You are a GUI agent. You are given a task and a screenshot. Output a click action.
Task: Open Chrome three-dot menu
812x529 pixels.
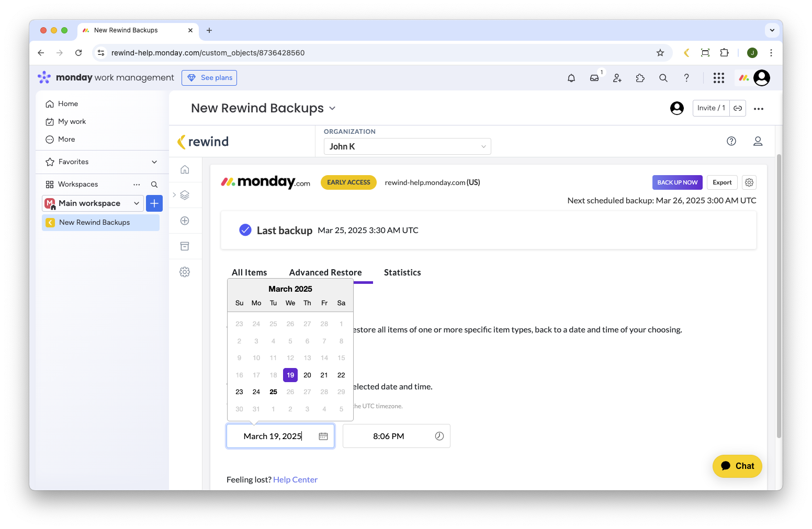[x=771, y=53]
